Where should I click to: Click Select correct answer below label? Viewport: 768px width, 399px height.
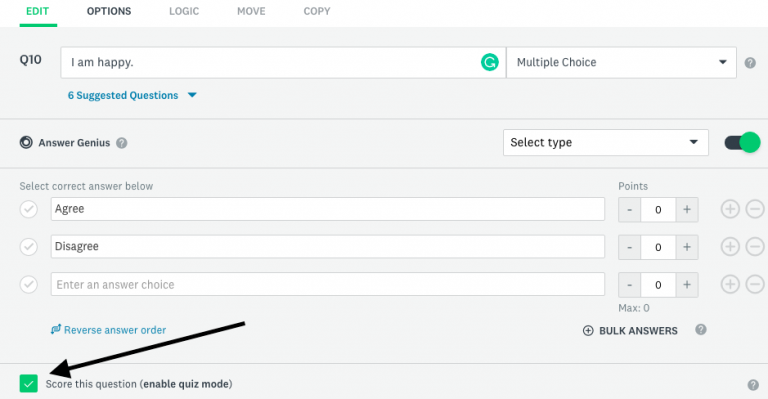pyautogui.click(x=86, y=186)
